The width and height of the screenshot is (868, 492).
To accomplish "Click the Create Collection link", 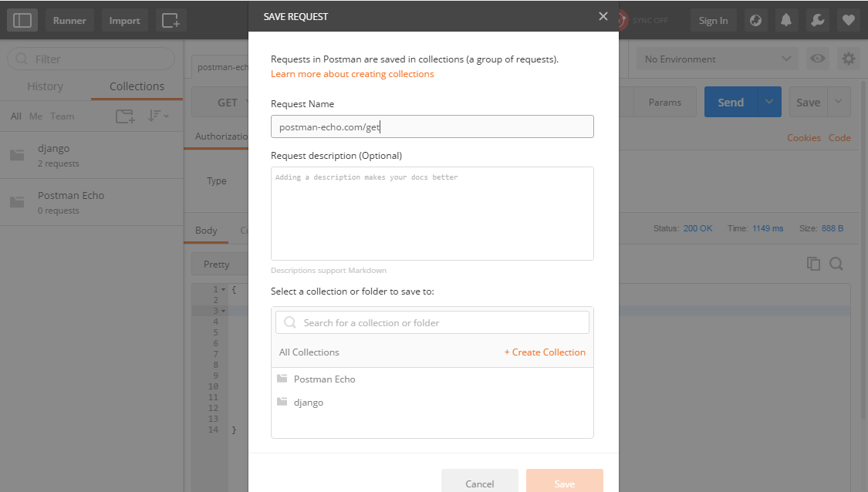I will 545,352.
